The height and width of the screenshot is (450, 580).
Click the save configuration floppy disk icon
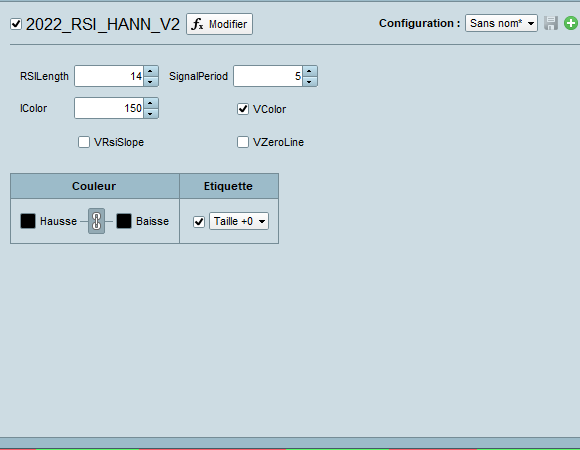tap(551, 23)
